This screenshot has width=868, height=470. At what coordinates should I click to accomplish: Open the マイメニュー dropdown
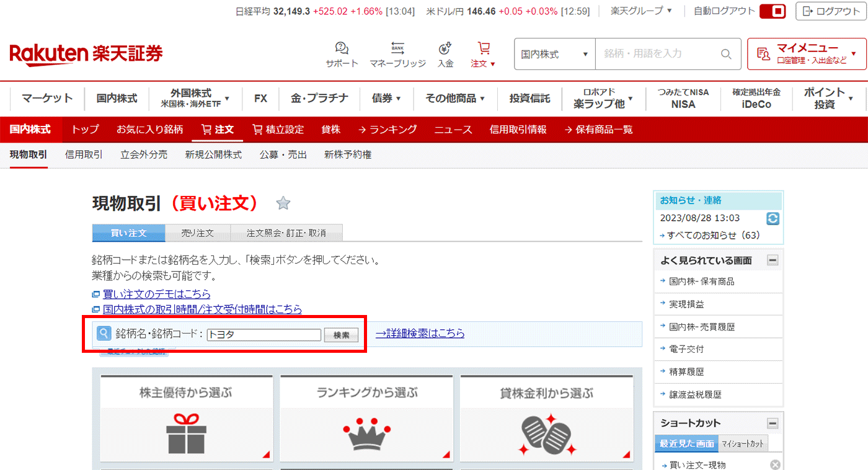pos(806,54)
